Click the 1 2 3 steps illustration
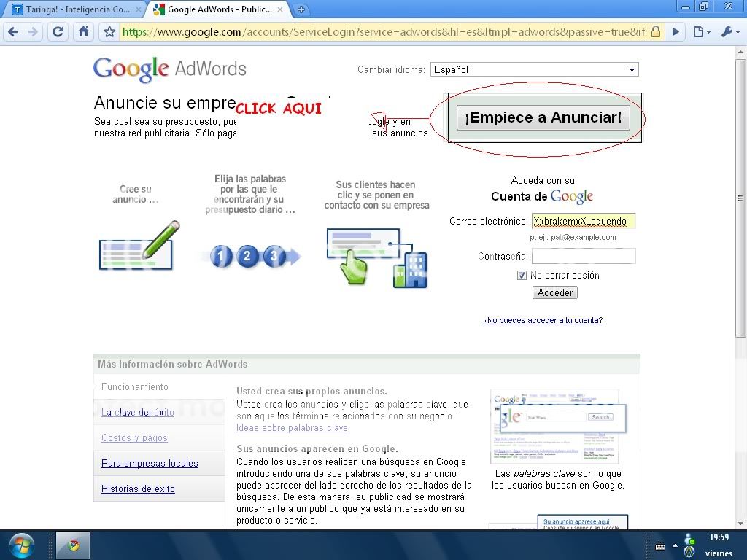This screenshot has height=560, width=747. pos(252,256)
